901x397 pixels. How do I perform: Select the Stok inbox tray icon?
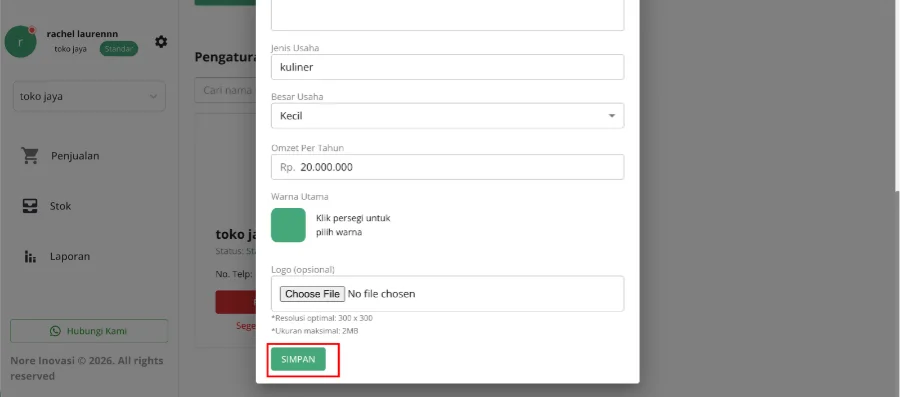click(30, 206)
